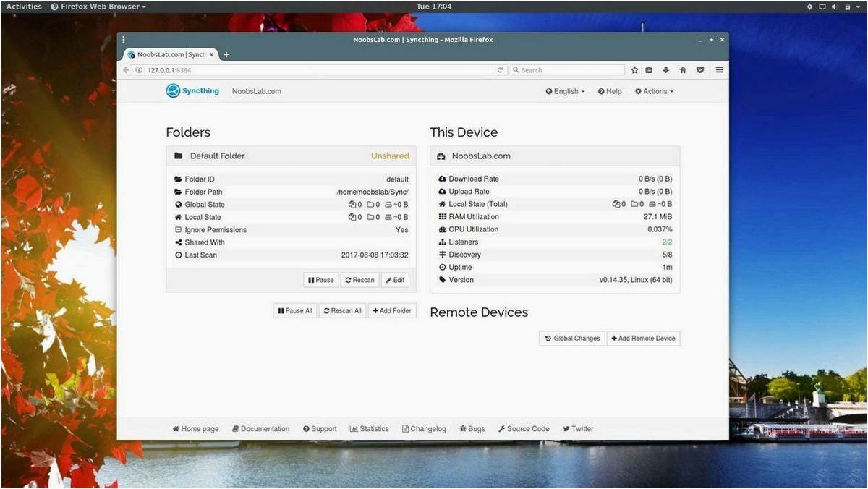This screenshot has width=868, height=489.
Task: Click the Discovery signpost icon
Action: pyautogui.click(x=443, y=255)
